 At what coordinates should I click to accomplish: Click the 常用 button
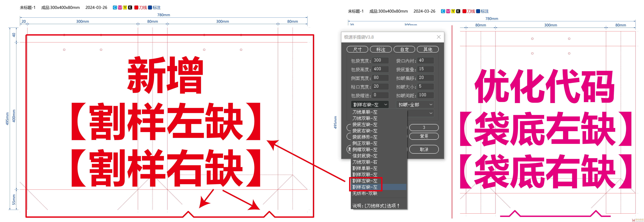coord(424,136)
